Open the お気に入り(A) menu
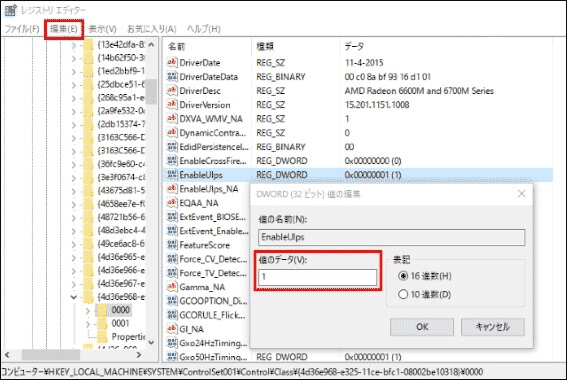This screenshot has width=567, height=380. pos(152,29)
